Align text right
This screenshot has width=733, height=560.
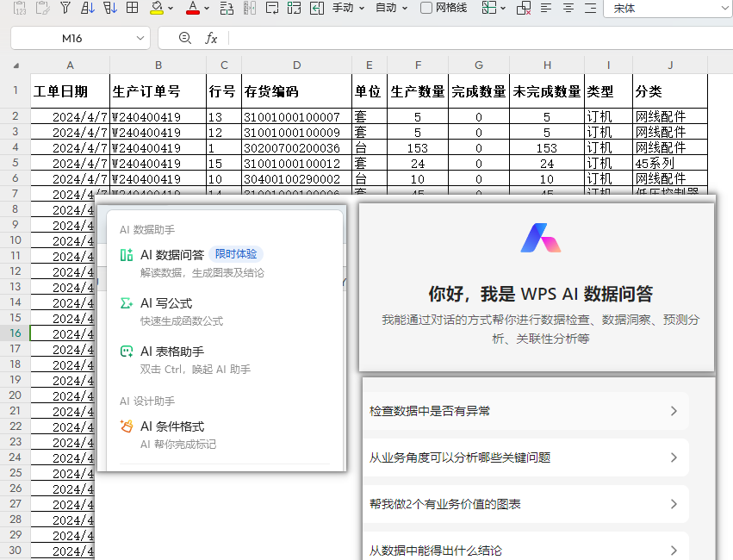(591, 8)
